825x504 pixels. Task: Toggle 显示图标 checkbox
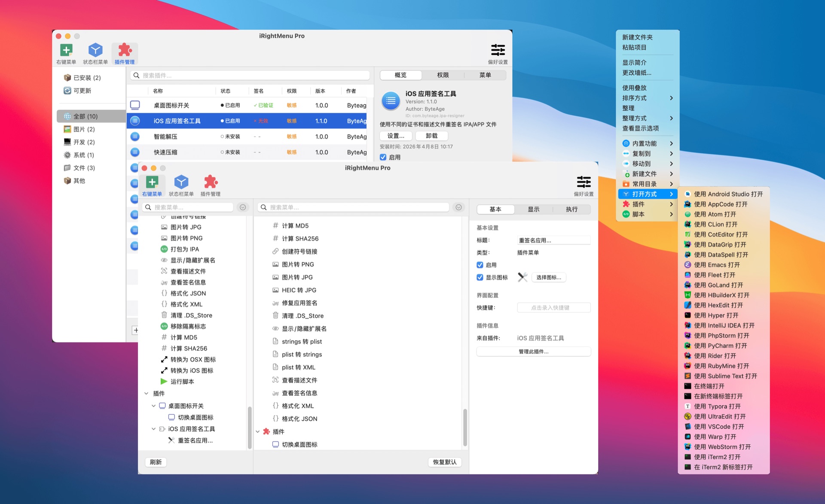click(480, 277)
